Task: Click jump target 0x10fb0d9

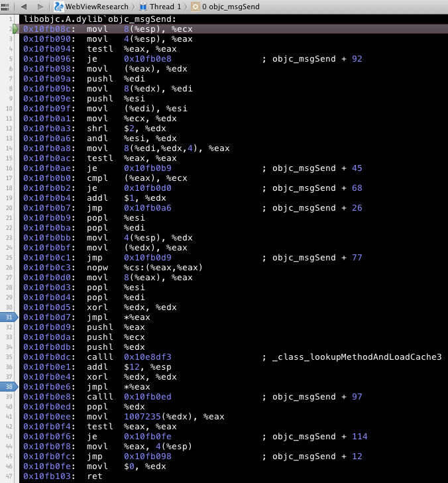Action: click(148, 258)
